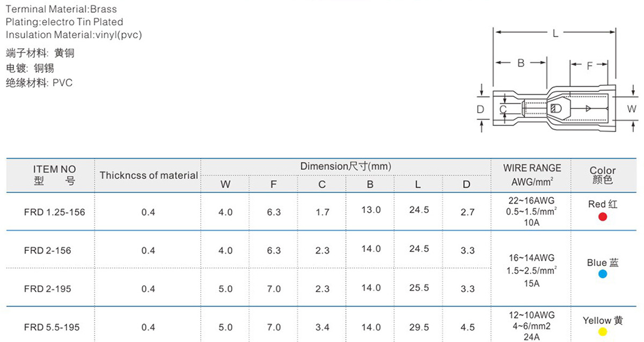This screenshot has height=342, width=644.
Task: Click the yellow color dot
Action: [x=603, y=332]
